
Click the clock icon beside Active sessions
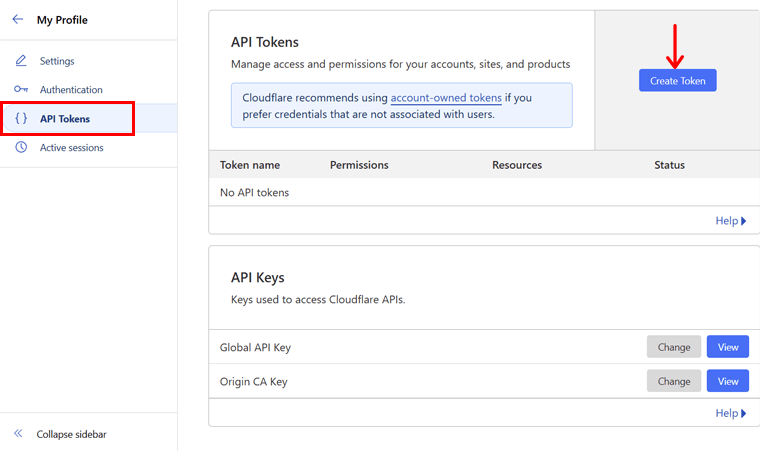tap(21, 147)
